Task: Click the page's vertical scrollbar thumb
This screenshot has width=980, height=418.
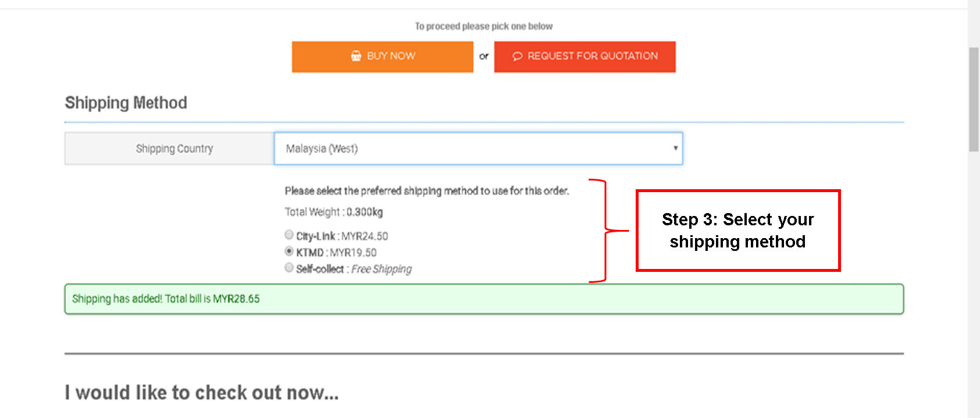Action: point(974,99)
